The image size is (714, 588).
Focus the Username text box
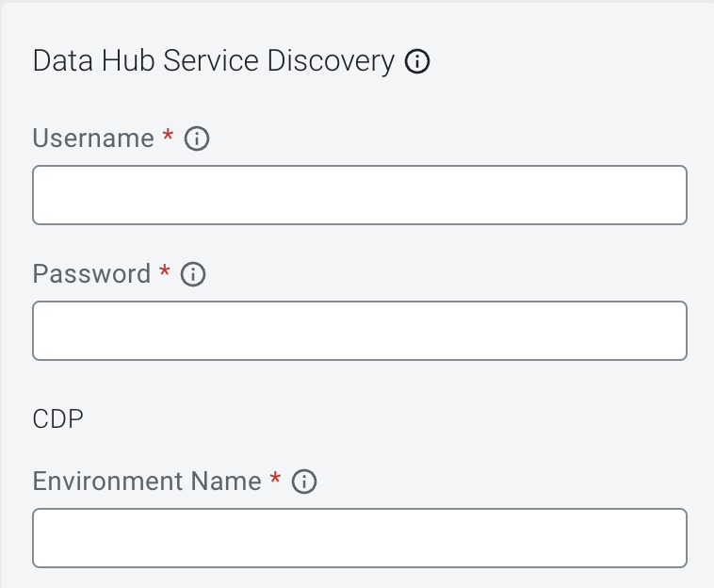[360, 195]
